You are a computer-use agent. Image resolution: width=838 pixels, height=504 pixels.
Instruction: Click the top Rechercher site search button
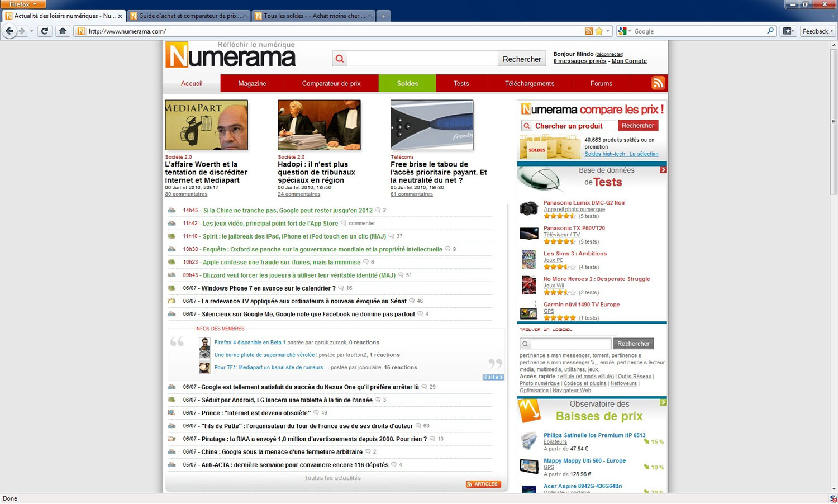521,59
